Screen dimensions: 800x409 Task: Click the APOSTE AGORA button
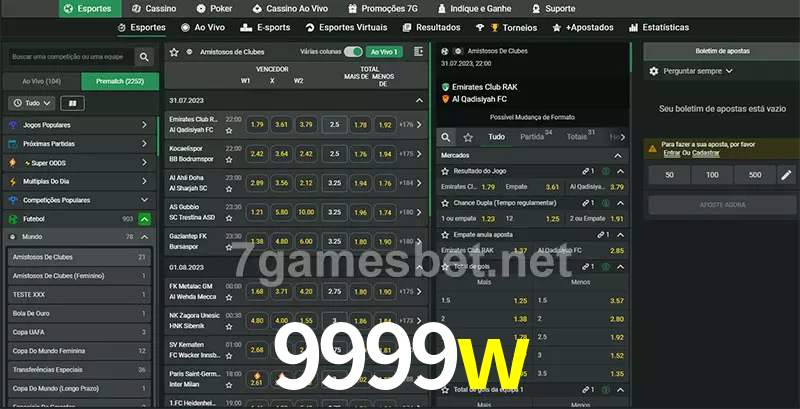click(x=722, y=204)
